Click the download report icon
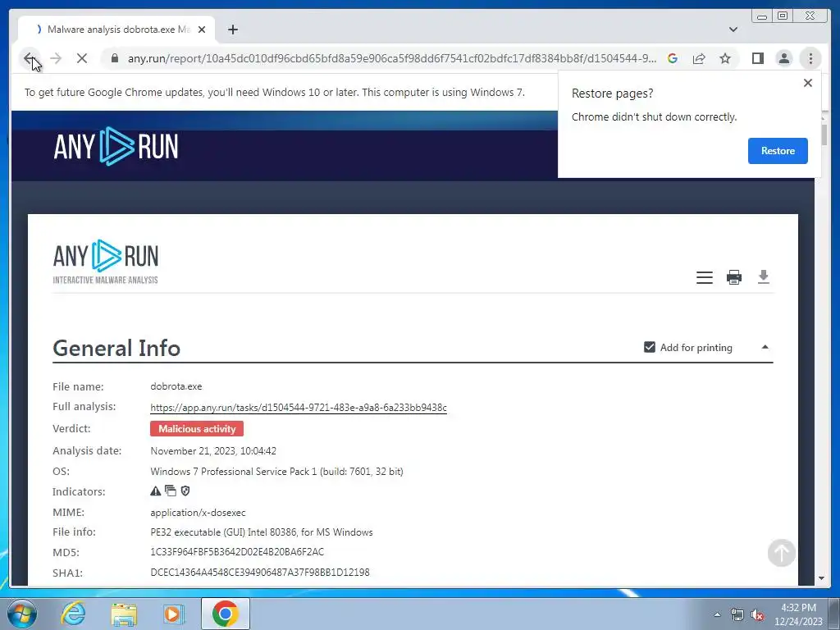Screen dimensions: 840x630 [764, 277]
